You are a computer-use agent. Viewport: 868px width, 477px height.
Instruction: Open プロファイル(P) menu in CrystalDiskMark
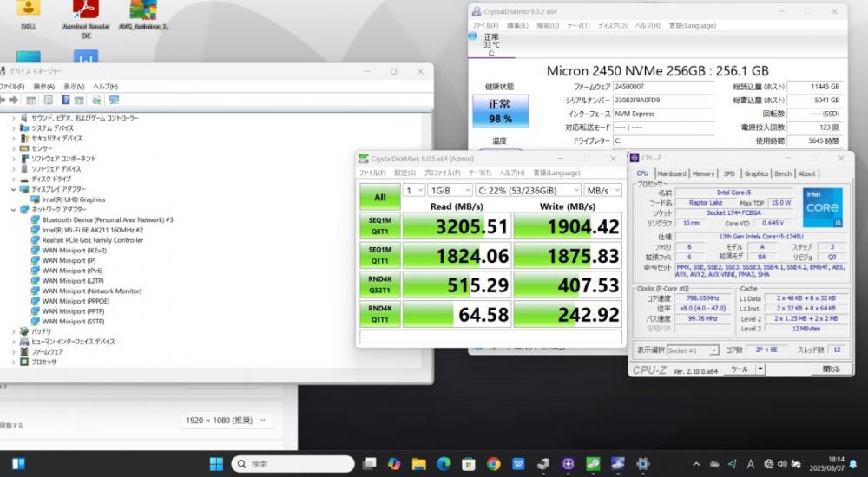[442, 173]
